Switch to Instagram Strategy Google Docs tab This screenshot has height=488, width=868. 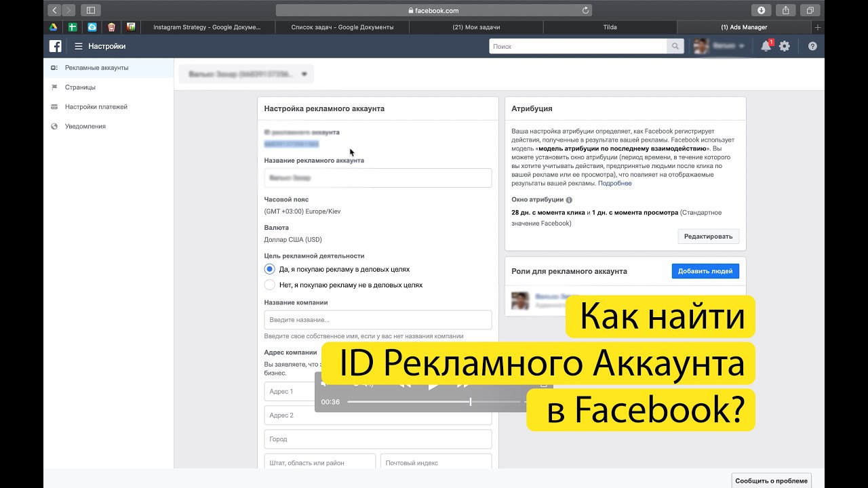207,27
